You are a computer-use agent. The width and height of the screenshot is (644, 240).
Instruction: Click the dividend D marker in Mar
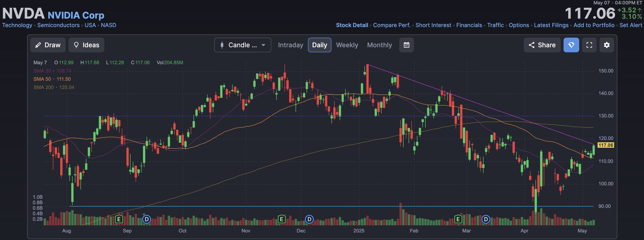click(485, 219)
